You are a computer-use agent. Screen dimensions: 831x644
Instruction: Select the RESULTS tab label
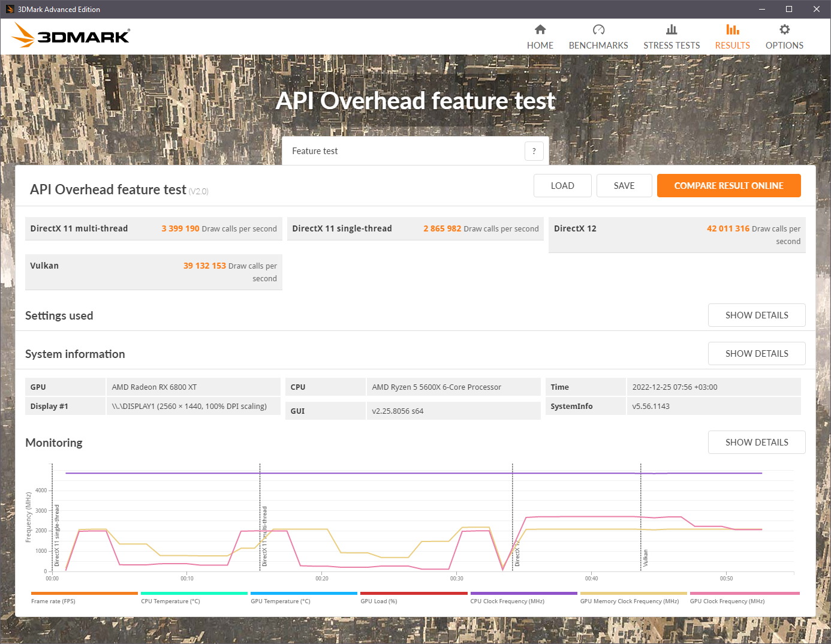(x=732, y=46)
